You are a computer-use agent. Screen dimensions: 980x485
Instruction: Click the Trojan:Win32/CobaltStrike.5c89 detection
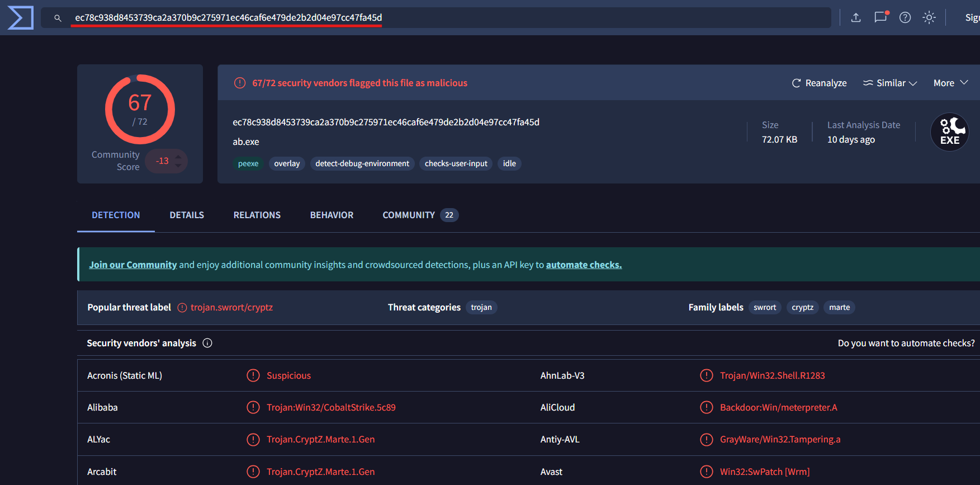331,407
